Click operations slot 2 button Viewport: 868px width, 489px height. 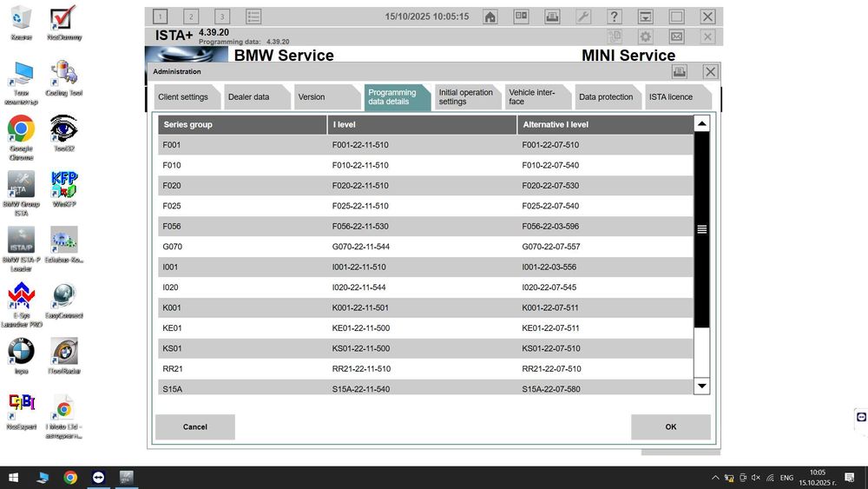[191, 17]
